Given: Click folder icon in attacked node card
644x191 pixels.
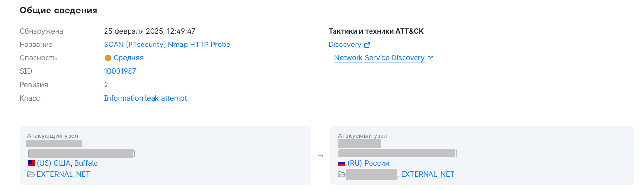Looking at the screenshot, I should [x=342, y=174].
